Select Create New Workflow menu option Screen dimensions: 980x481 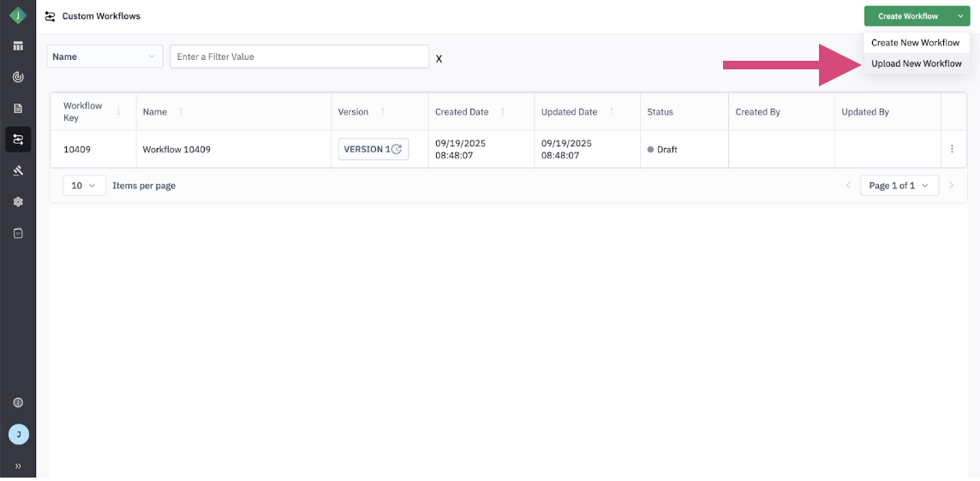pyautogui.click(x=915, y=43)
